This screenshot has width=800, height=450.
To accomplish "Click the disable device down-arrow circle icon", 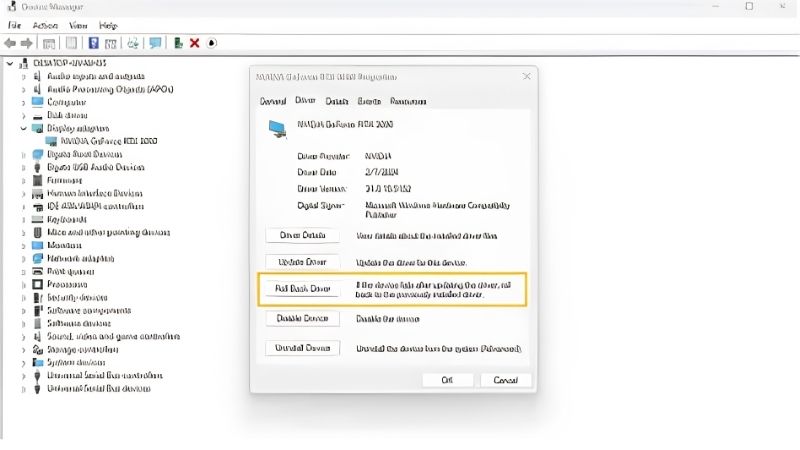I will 212,43.
